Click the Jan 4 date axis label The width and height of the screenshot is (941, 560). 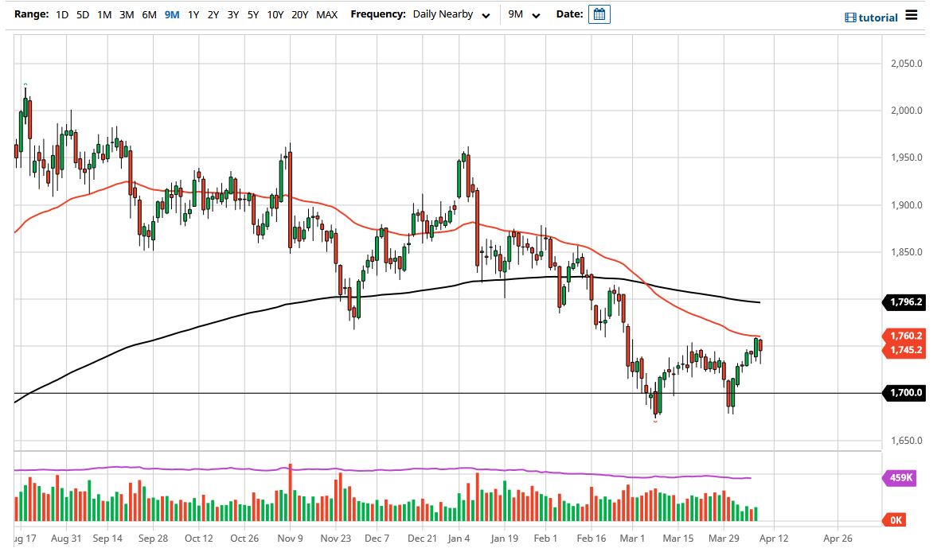click(459, 539)
